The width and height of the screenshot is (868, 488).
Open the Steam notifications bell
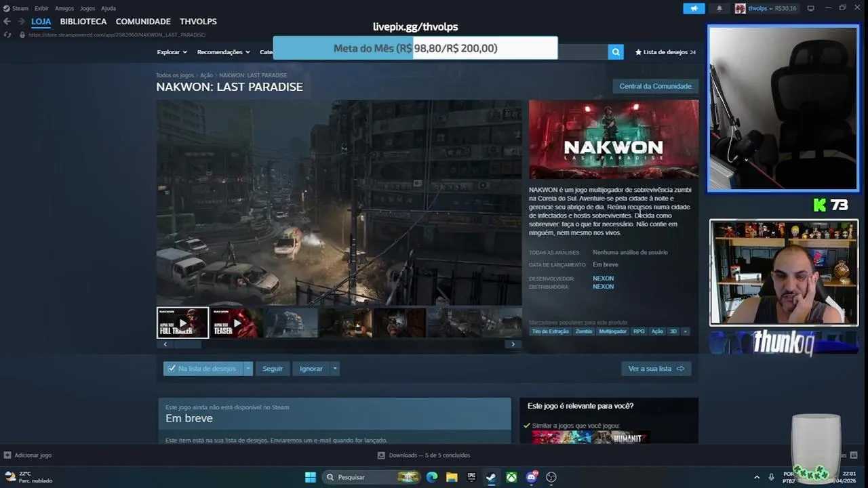click(719, 8)
